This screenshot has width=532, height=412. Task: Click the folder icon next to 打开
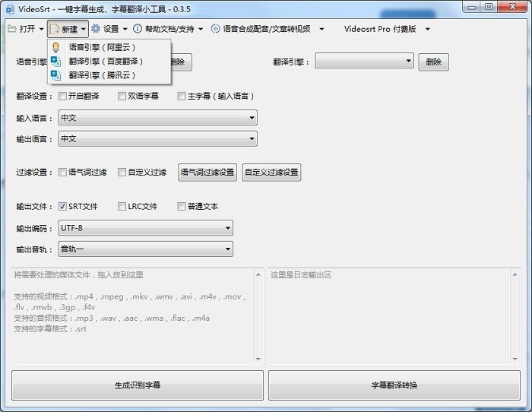[11, 29]
